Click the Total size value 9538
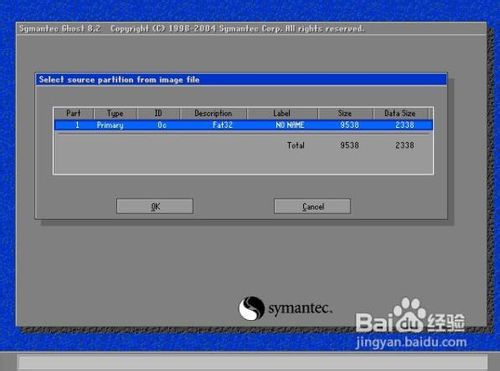 click(x=350, y=145)
